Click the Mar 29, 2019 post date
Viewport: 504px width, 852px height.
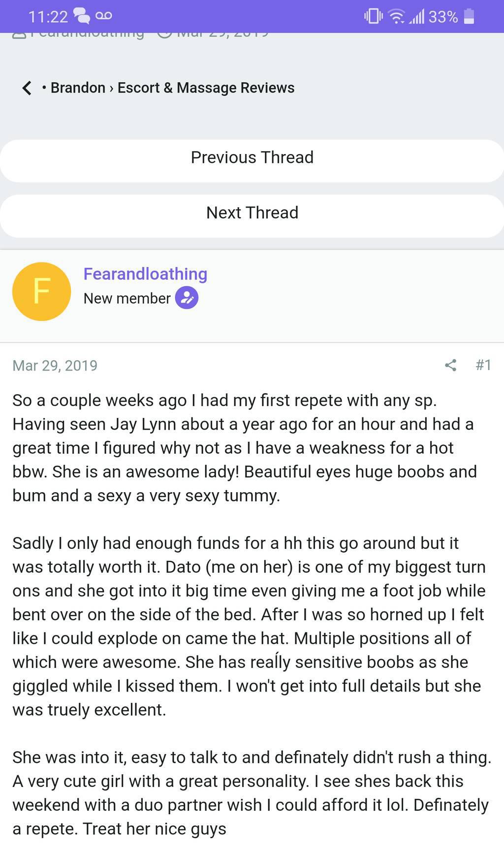pos(55,365)
